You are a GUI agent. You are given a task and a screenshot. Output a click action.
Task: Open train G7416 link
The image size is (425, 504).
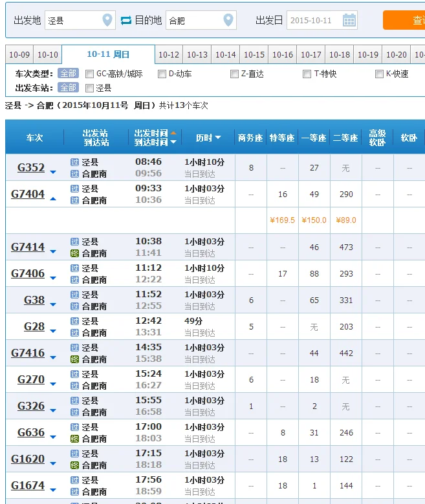pyautogui.click(x=28, y=353)
